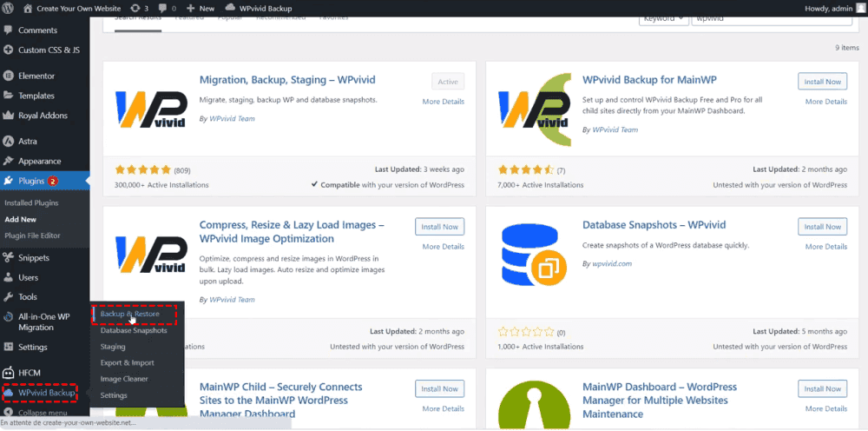Click the Users icon in sidebar

9,277
